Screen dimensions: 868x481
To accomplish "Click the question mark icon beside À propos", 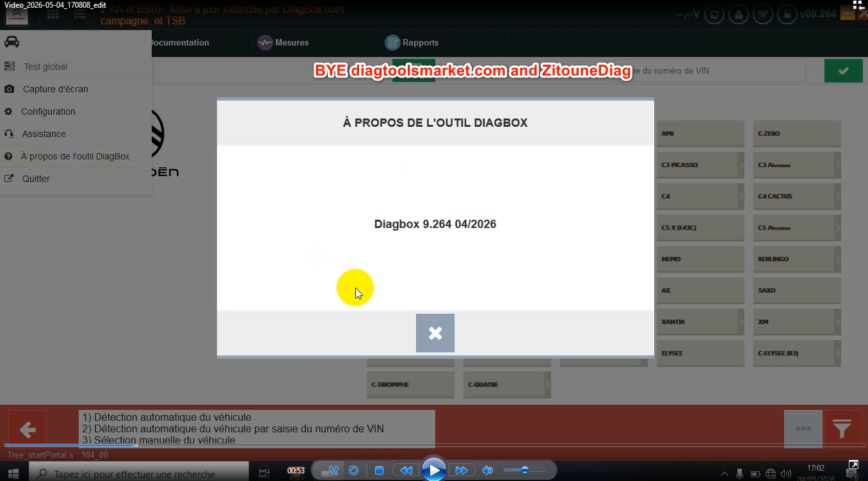I will coord(8,156).
